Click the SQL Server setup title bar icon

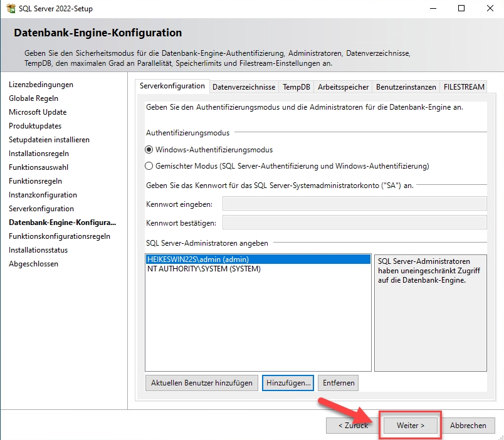coord(11,9)
